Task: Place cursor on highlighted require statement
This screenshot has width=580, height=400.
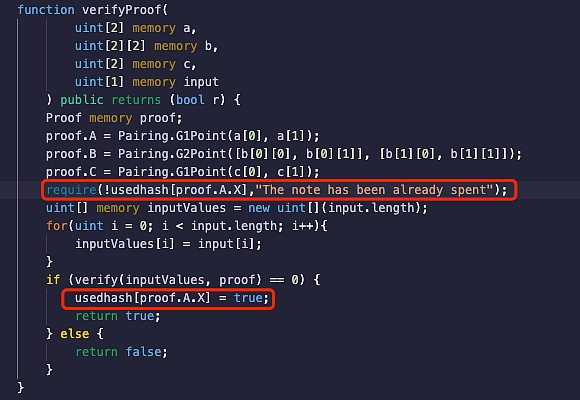Action: (x=277, y=190)
